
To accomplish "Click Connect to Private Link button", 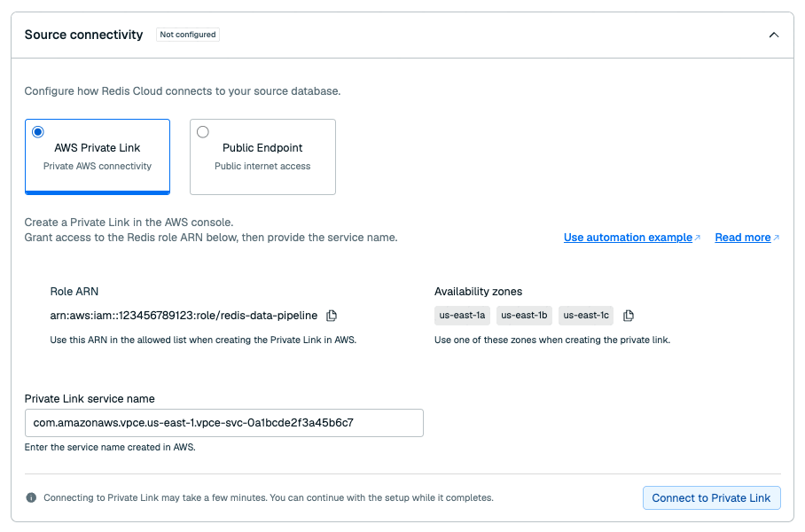I will coord(712,497).
